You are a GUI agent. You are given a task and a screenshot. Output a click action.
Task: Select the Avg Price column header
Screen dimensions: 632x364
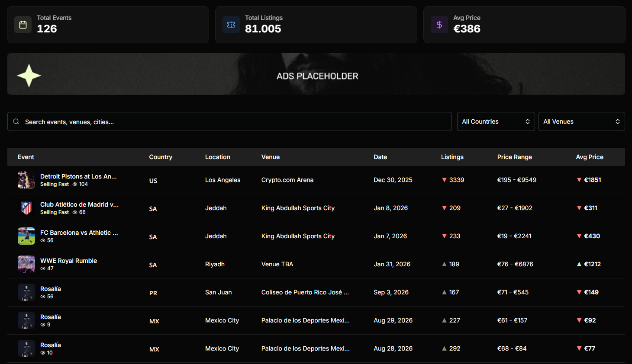pos(590,157)
